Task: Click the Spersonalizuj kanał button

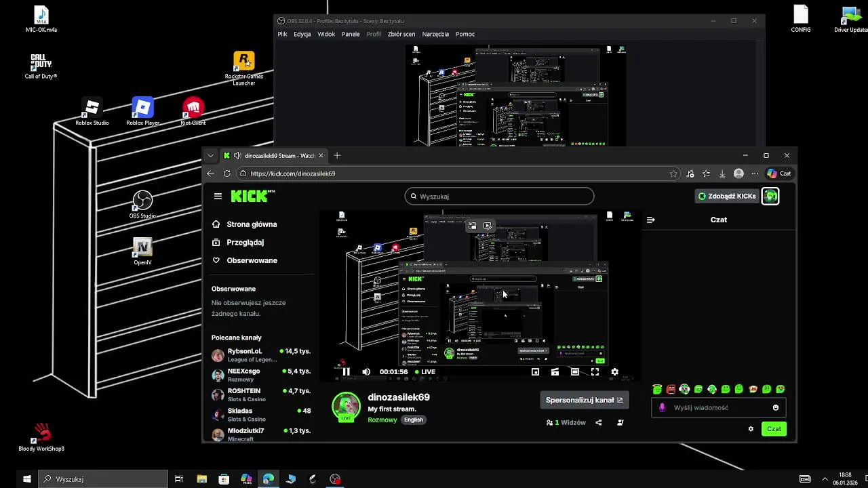Action: [x=584, y=400]
